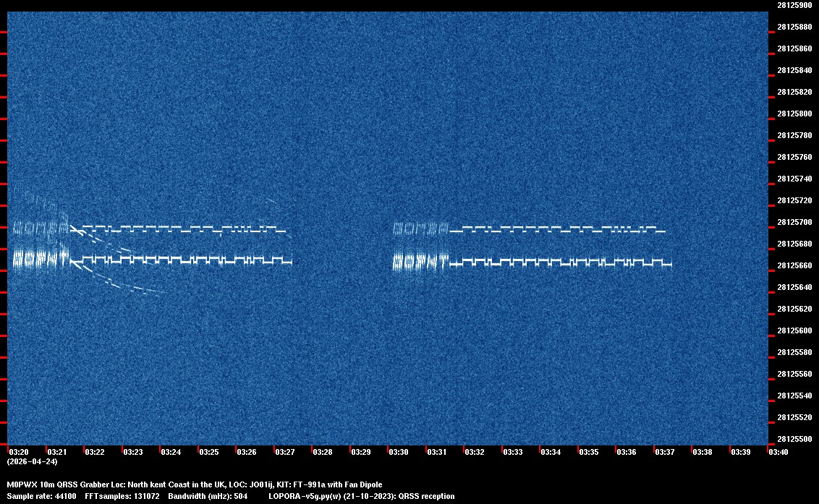Click the 03:30 time axis label
819x504 pixels.
pos(399,452)
